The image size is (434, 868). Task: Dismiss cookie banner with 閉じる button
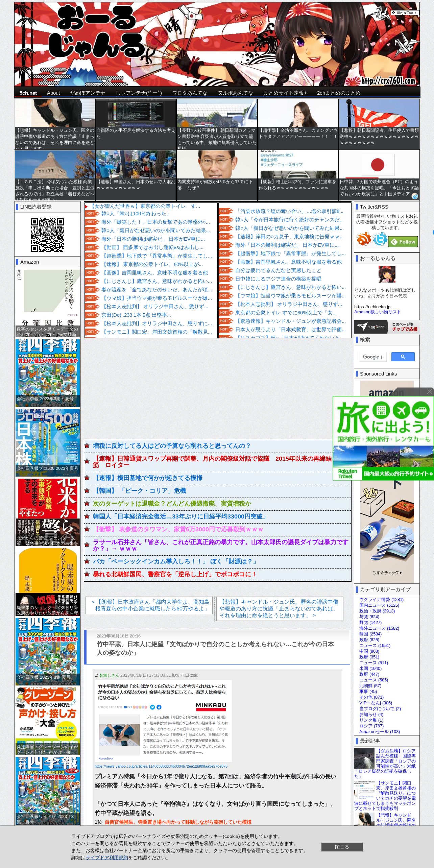(x=342, y=847)
